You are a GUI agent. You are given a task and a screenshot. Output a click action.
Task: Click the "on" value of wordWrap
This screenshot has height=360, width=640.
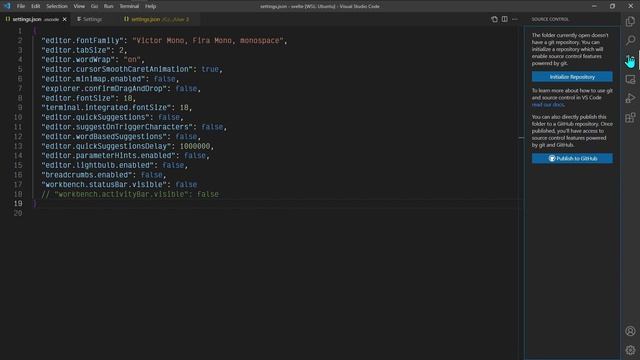[132, 60]
